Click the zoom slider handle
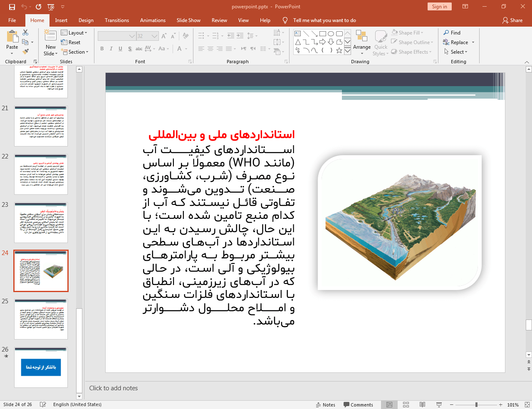Image resolution: width=532 pixels, height=409 pixels. (x=476, y=404)
